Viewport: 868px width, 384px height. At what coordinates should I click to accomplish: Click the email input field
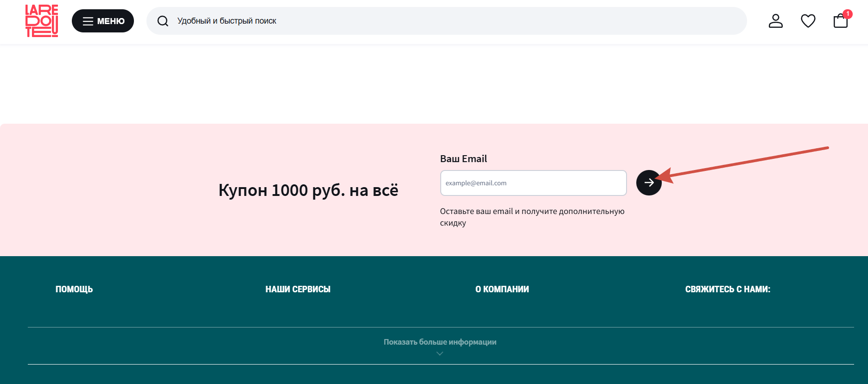click(x=533, y=183)
